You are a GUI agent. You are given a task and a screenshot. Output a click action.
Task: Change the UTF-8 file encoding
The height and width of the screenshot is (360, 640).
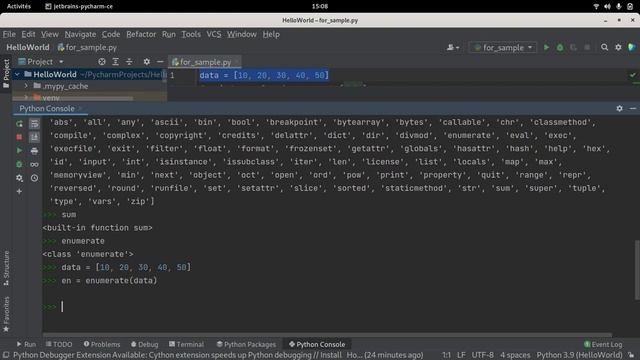482,355
